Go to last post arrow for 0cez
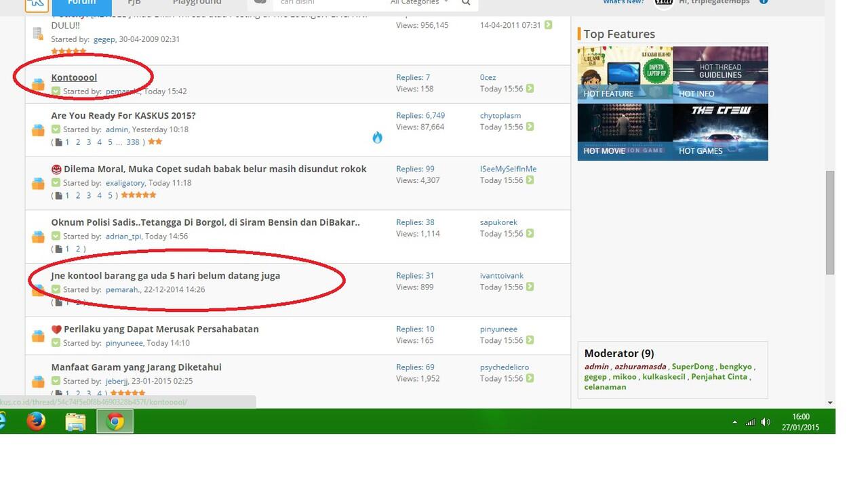The width and height of the screenshot is (868, 488). point(530,89)
